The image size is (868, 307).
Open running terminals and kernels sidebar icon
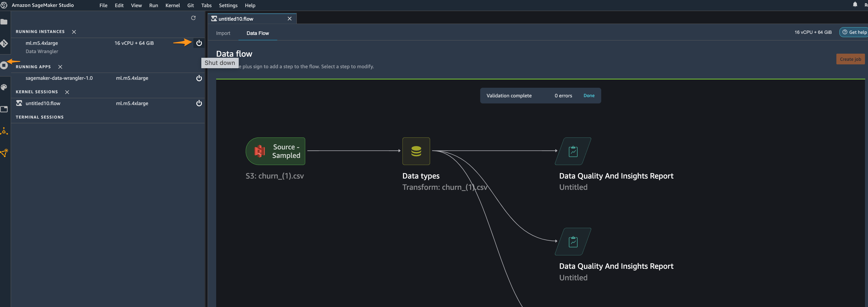click(4, 65)
